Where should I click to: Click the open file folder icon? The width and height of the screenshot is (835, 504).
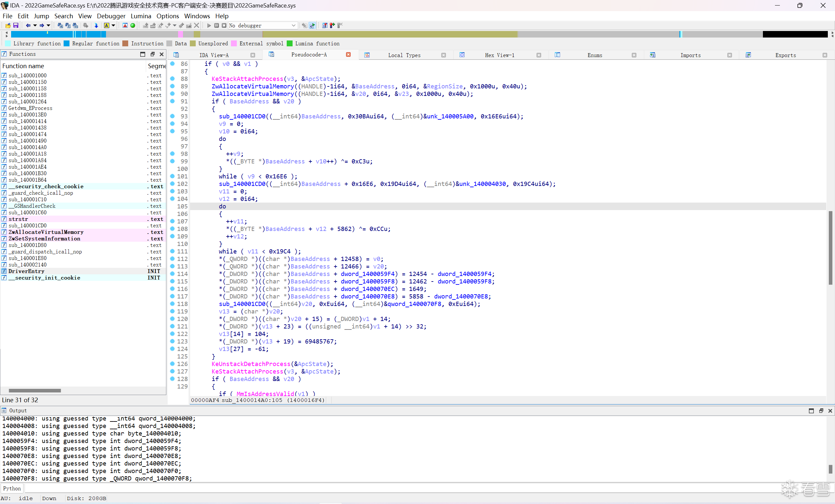pos(8,25)
